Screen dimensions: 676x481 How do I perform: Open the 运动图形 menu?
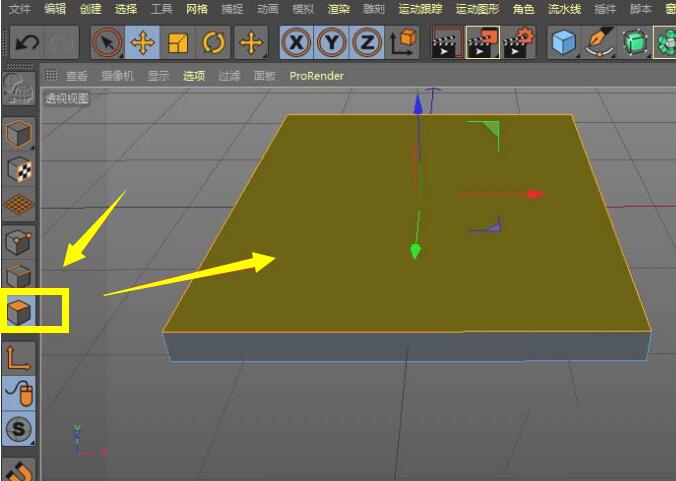point(477,9)
